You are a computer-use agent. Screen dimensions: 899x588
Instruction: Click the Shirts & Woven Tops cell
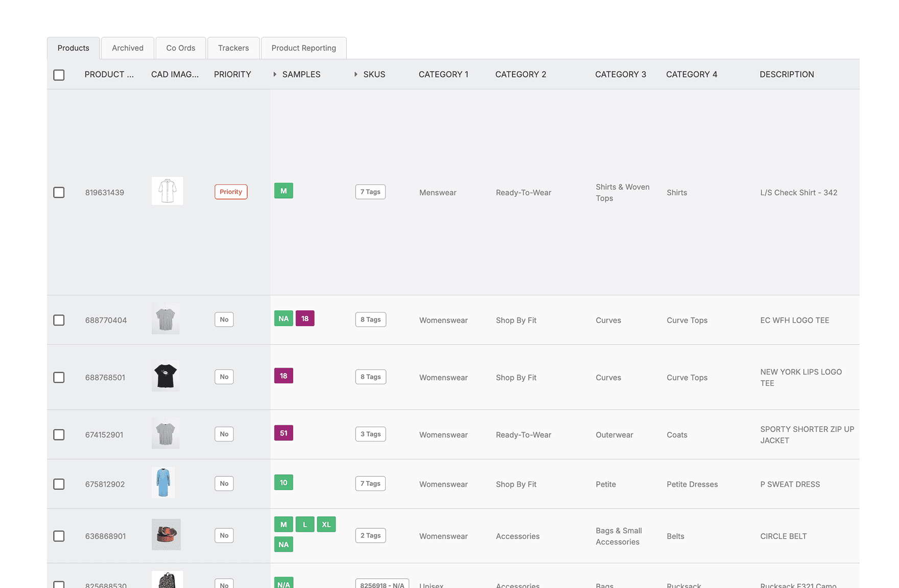click(x=623, y=192)
